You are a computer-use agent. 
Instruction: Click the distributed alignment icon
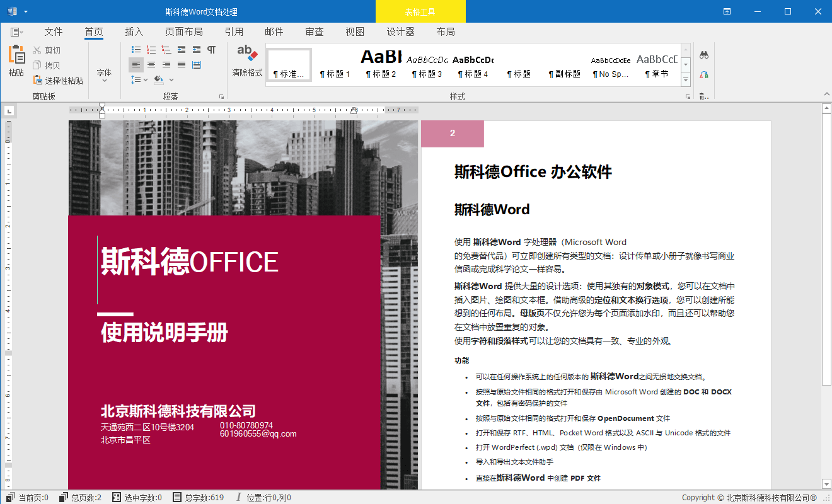point(197,65)
